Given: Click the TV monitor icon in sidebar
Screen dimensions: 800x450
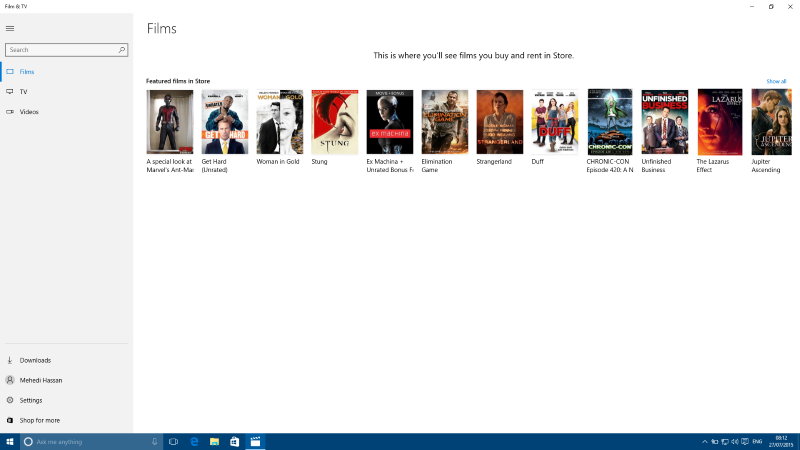Looking at the screenshot, I should [10, 92].
